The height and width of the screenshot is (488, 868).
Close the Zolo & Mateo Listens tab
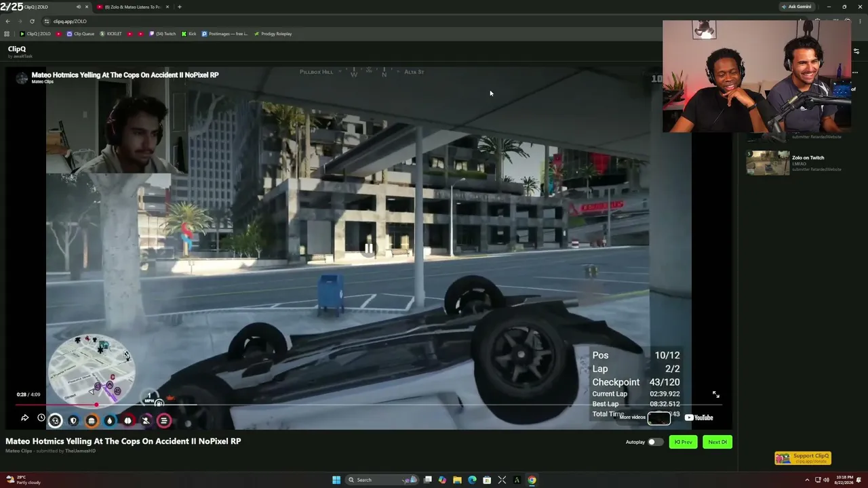point(167,7)
